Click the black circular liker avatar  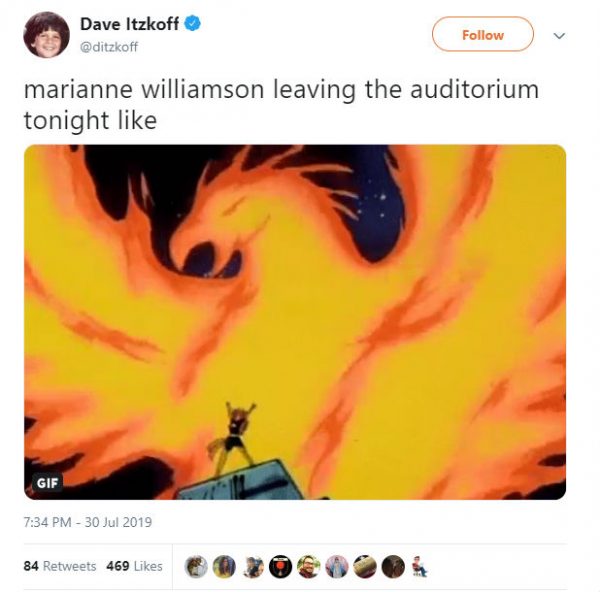[x=280, y=566]
